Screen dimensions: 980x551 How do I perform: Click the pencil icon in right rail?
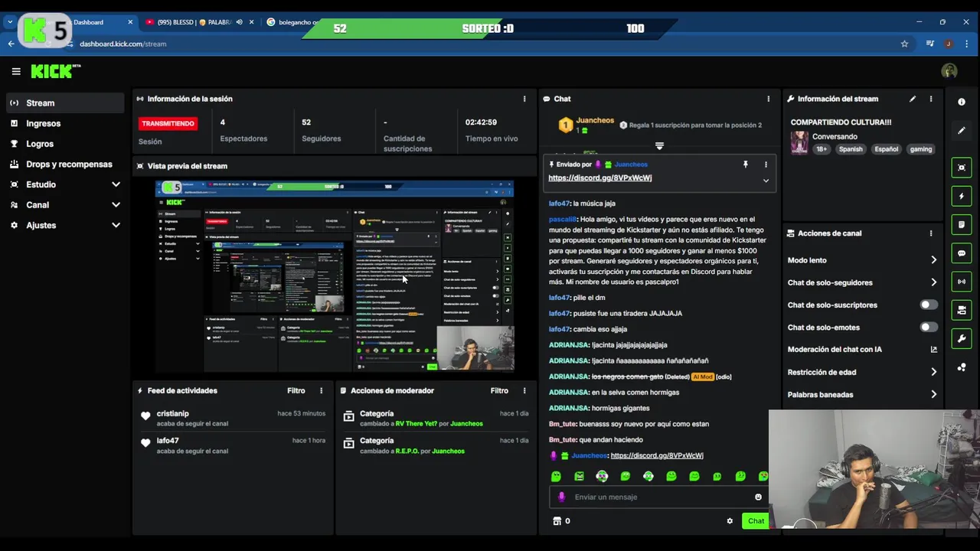click(962, 131)
